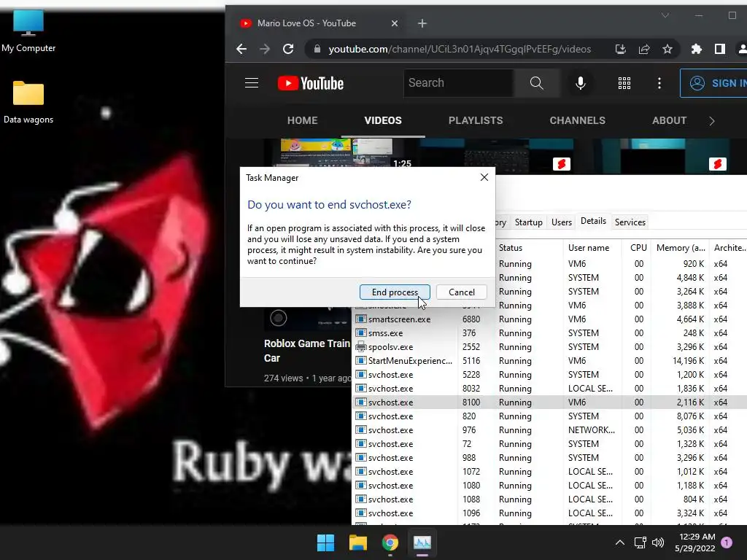747x560 pixels.
Task: Click the YouTube logo
Action: coord(311,83)
